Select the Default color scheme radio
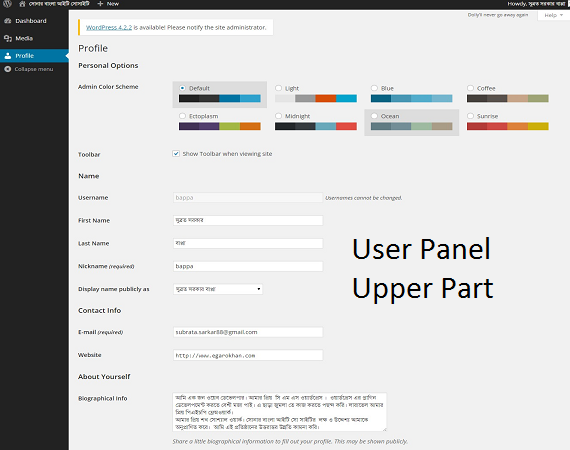570x450 pixels. (182, 88)
